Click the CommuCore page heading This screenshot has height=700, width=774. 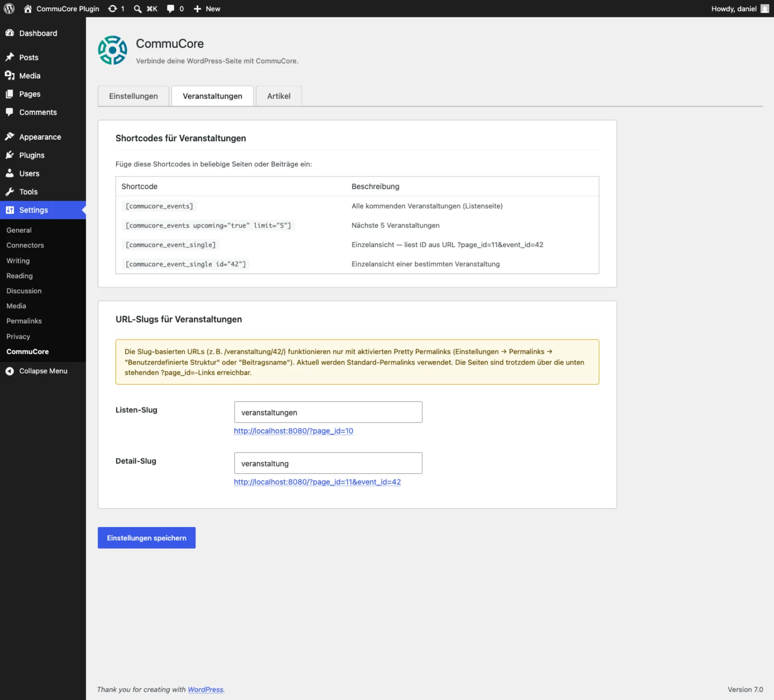pyautogui.click(x=170, y=44)
